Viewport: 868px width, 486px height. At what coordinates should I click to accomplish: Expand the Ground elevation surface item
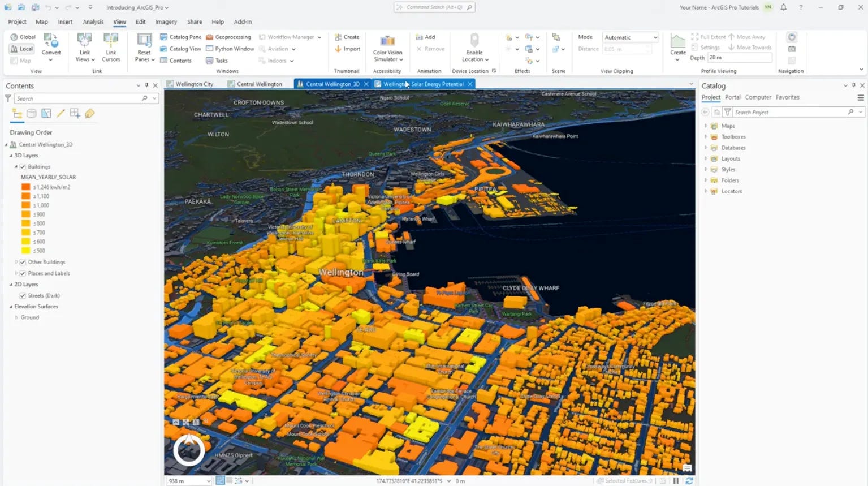pos(16,317)
